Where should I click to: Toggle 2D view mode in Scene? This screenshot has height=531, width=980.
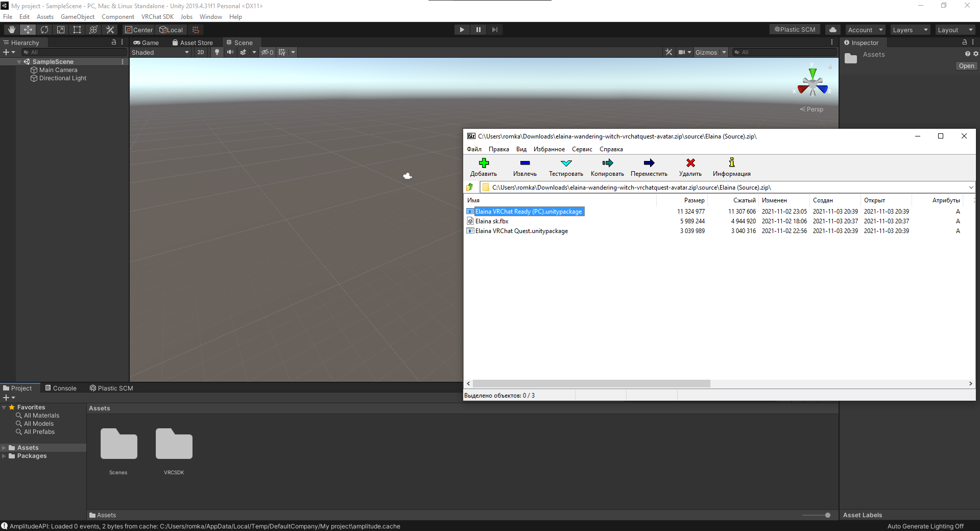pyautogui.click(x=201, y=52)
